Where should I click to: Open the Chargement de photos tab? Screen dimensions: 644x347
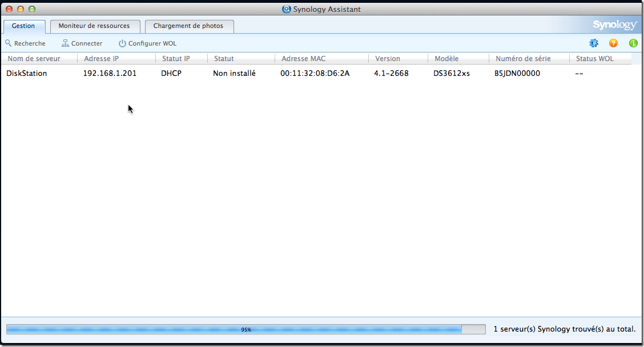(188, 26)
